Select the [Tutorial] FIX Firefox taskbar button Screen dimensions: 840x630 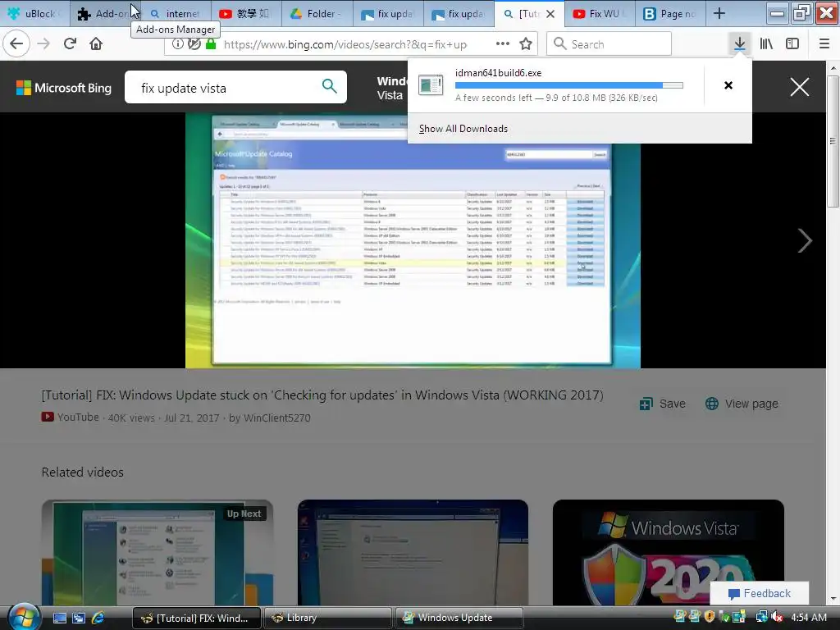pyautogui.click(x=197, y=618)
